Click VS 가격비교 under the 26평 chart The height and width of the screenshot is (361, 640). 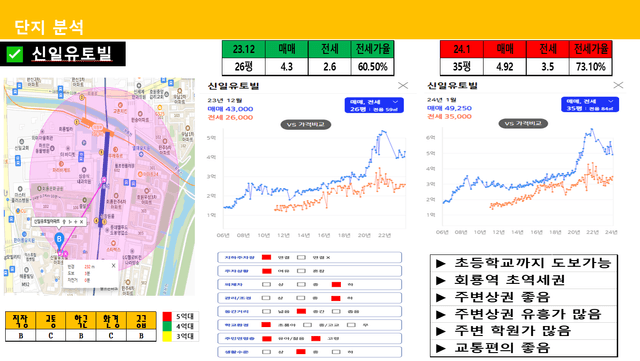click(x=306, y=125)
